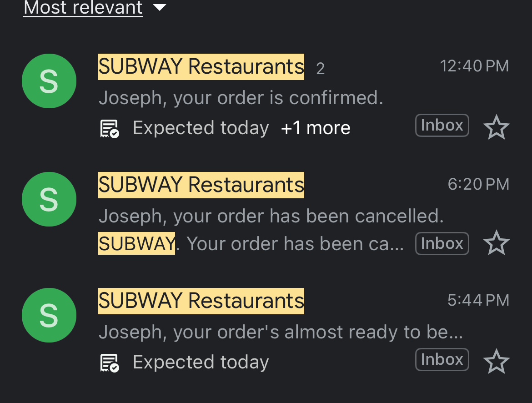
Task: Tap "Expected today" on the confirmed order email
Action: pyautogui.click(x=201, y=128)
